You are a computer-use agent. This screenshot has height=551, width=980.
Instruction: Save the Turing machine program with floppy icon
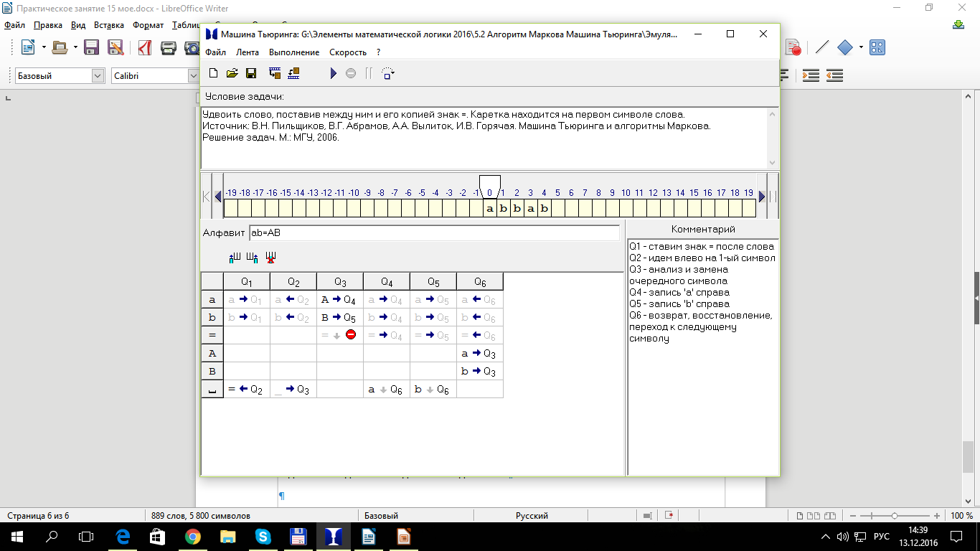251,73
